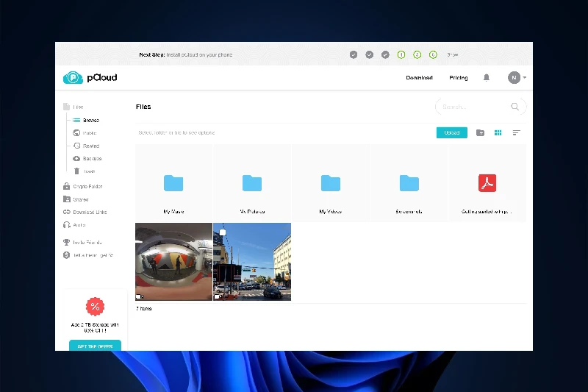Open the Public folder in the sidebar
588x392 pixels.
85,133
